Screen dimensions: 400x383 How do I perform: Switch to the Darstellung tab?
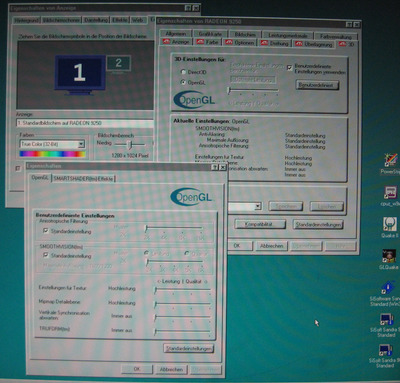(96, 20)
